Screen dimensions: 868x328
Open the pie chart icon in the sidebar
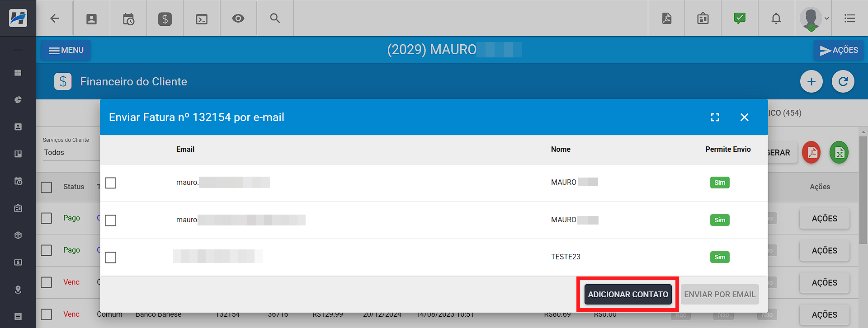pos(18,100)
